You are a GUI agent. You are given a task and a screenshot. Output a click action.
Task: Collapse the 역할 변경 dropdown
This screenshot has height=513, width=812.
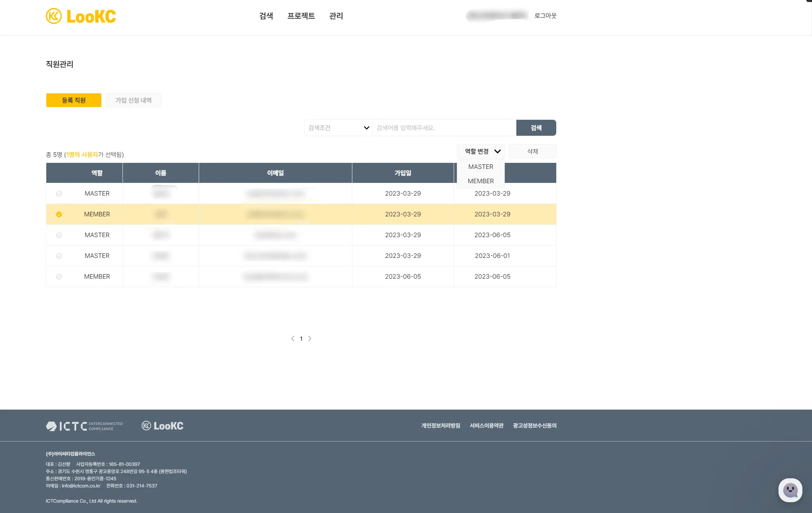coord(481,151)
